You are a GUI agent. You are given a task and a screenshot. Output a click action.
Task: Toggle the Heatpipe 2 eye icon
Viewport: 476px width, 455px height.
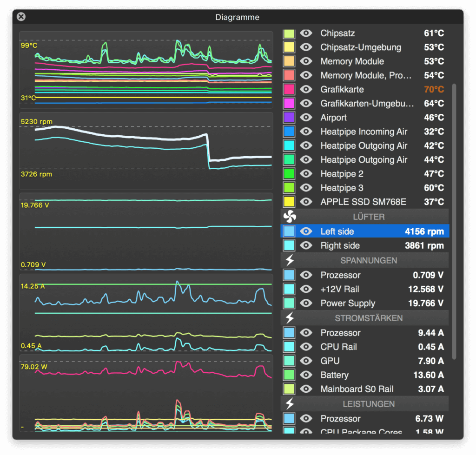(305, 173)
